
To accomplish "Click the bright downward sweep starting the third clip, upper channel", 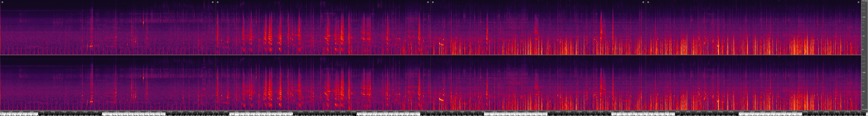I will (441, 44).
